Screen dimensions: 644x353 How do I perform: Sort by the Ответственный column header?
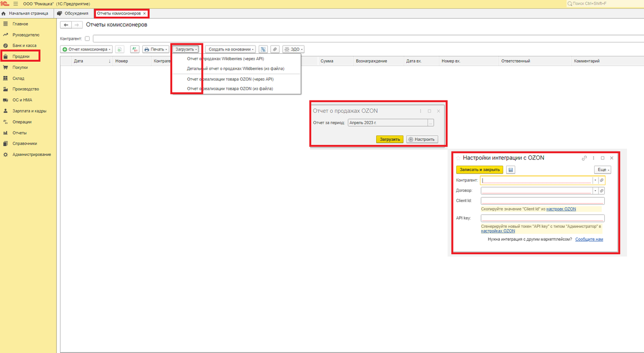coord(516,61)
